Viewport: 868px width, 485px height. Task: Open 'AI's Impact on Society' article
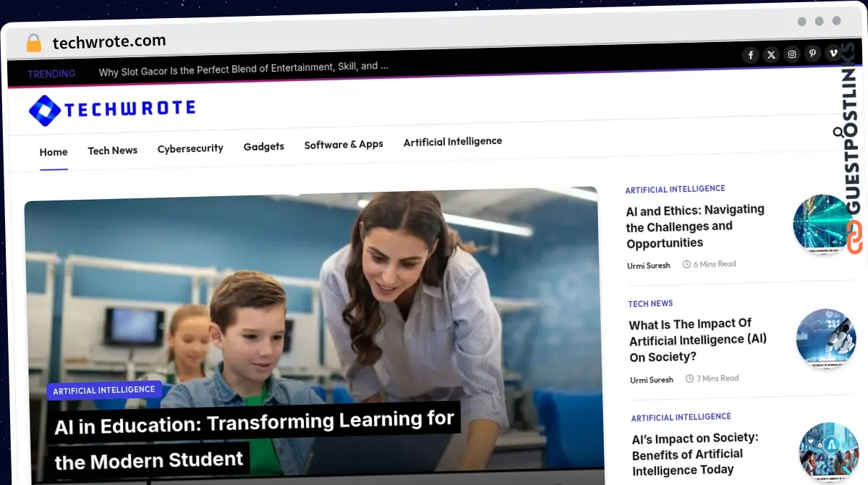tap(694, 455)
